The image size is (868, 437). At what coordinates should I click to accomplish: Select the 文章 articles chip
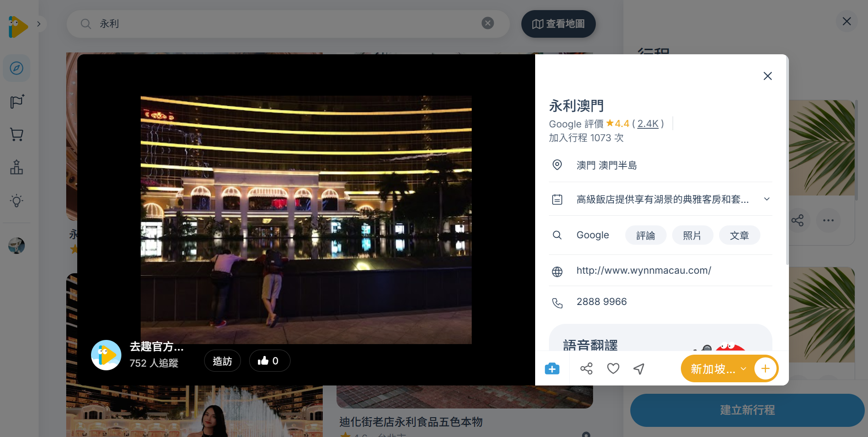pos(739,236)
